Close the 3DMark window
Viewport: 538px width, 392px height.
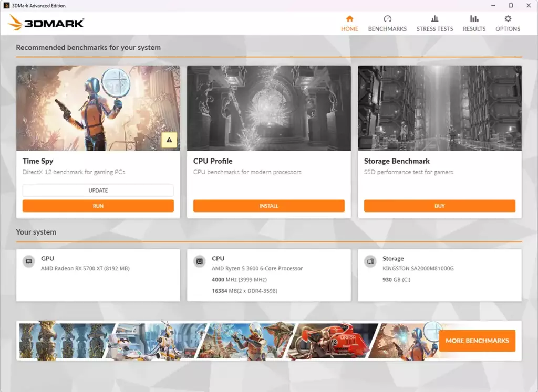529,5
